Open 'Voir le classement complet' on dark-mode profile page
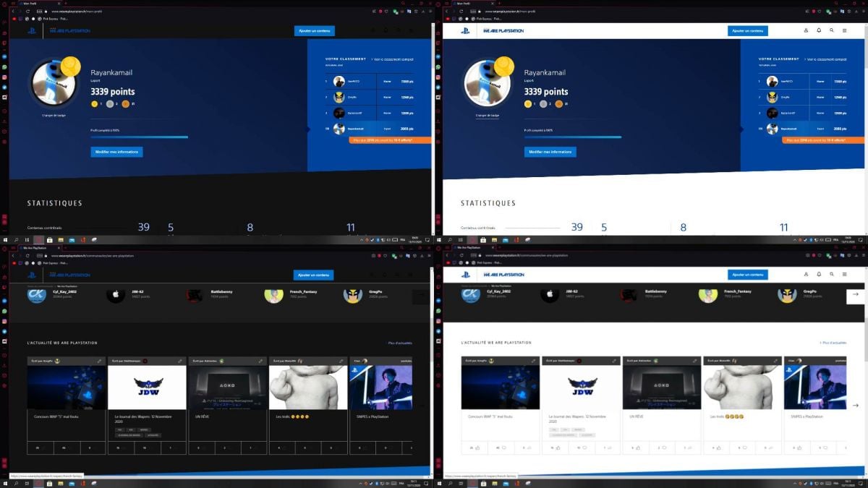868x488 pixels. point(393,59)
